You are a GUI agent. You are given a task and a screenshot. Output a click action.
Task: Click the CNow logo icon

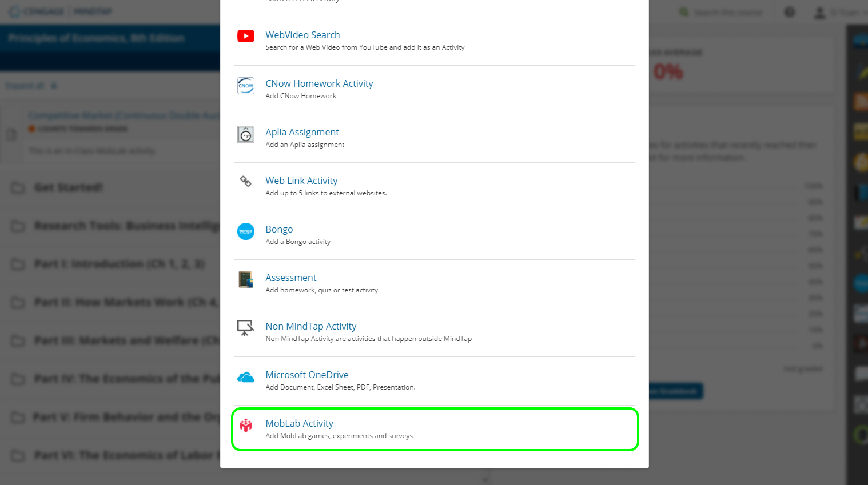point(246,85)
